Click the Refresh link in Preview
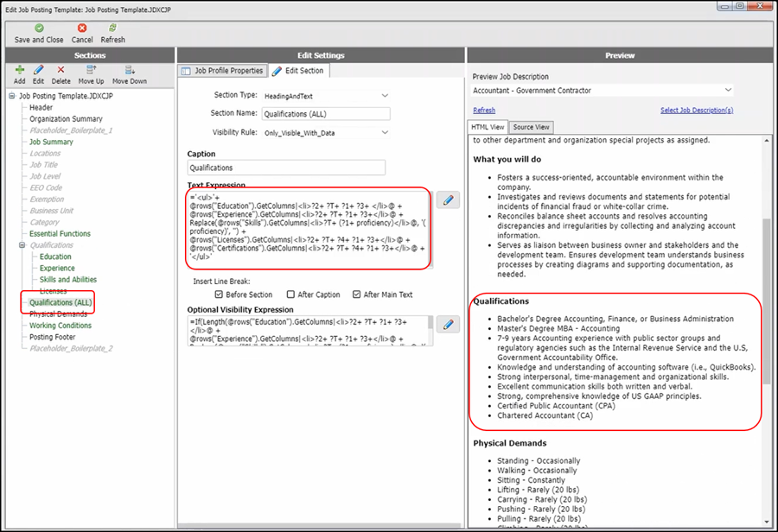The image size is (778, 532). point(484,111)
